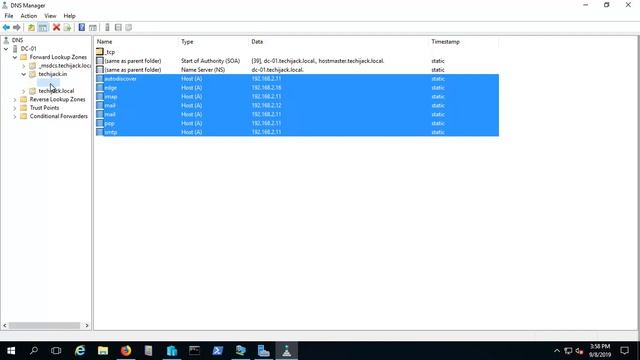
Task: Open PowerShell from the taskbar
Action: tap(218, 351)
